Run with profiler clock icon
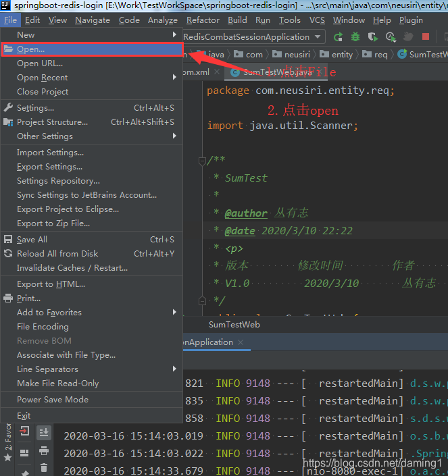448x476 pixels. coord(391,37)
